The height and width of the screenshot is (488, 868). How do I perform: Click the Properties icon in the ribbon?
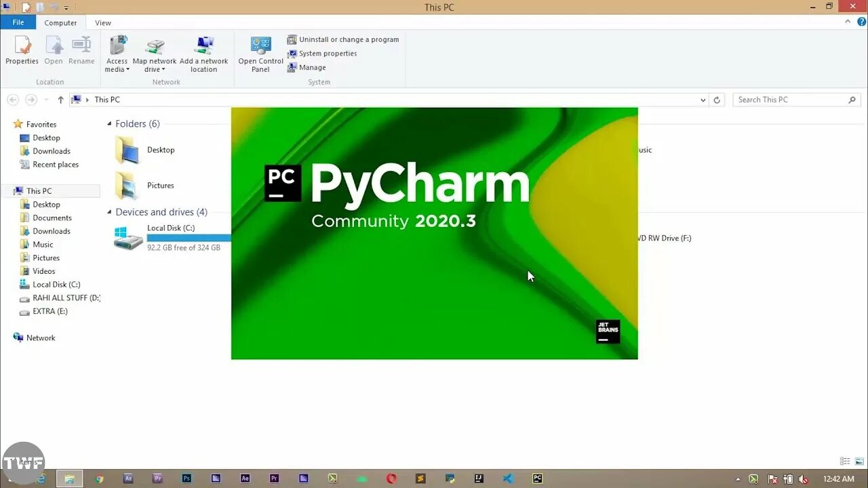pyautogui.click(x=22, y=45)
